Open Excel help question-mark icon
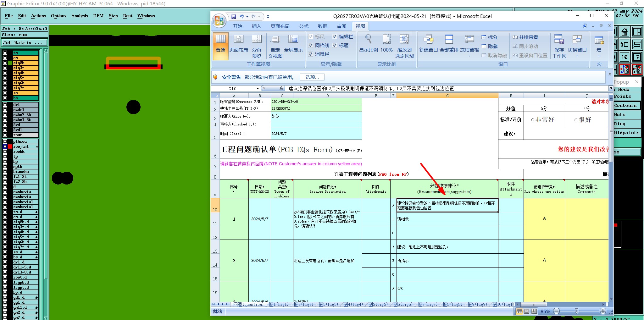 tap(585, 26)
